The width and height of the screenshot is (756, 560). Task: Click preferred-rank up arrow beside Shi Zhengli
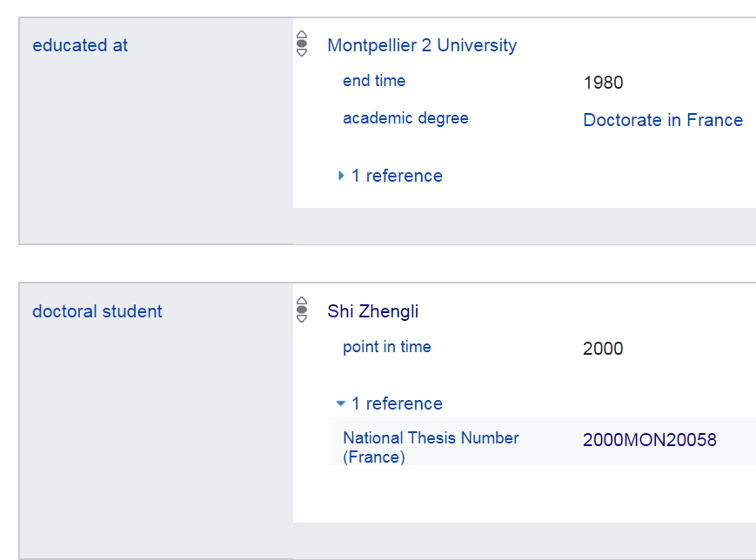[302, 300]
